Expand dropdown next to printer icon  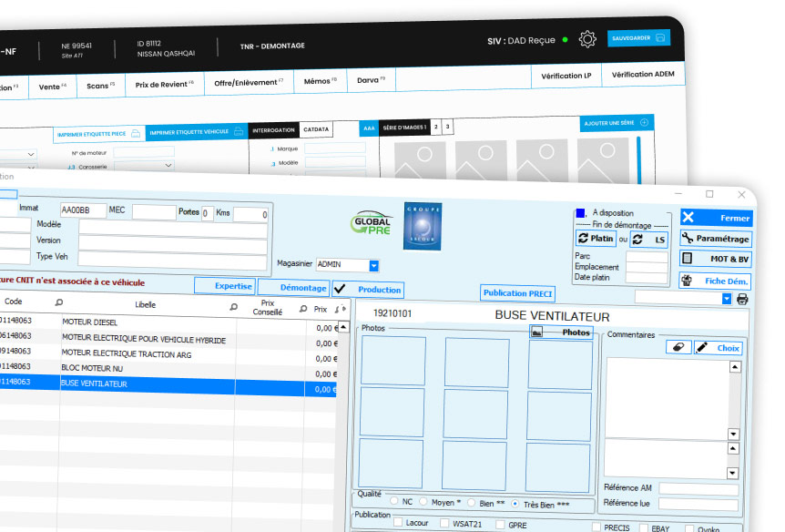click(727, 299)
